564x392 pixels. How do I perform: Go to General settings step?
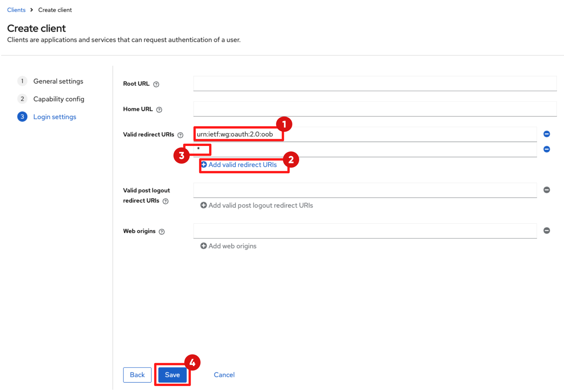pos(58,81)
